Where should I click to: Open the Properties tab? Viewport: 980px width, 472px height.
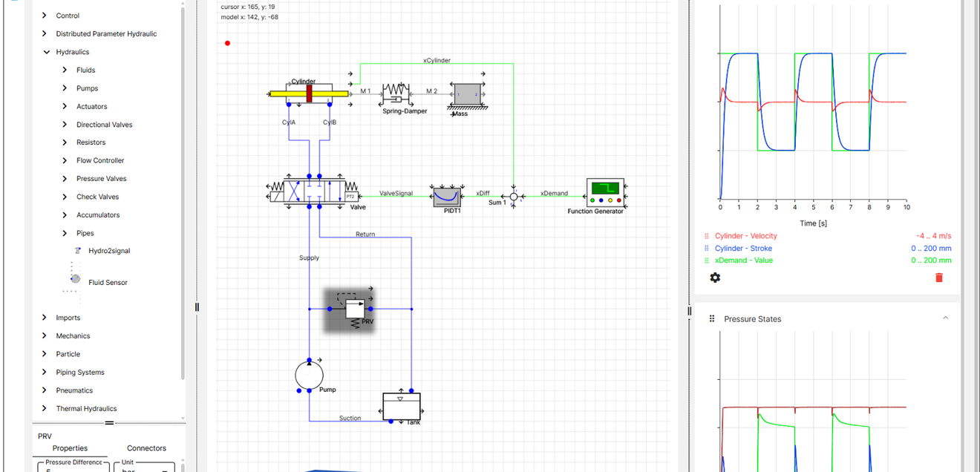pos(70,448)
